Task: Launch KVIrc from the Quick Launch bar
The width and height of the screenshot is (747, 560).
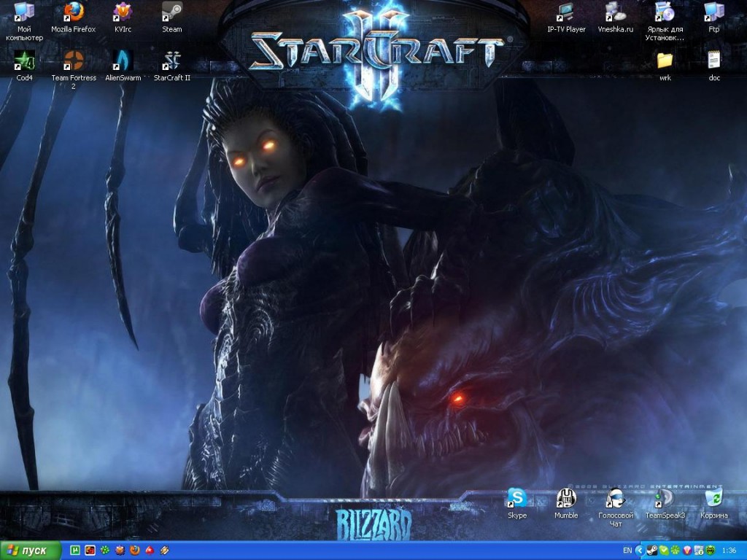Action: coord(120,551)
